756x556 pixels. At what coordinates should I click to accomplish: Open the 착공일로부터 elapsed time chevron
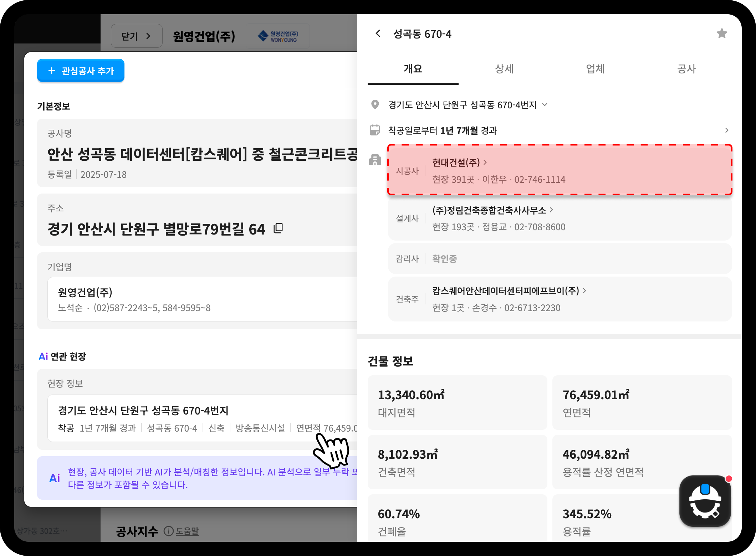727,130
